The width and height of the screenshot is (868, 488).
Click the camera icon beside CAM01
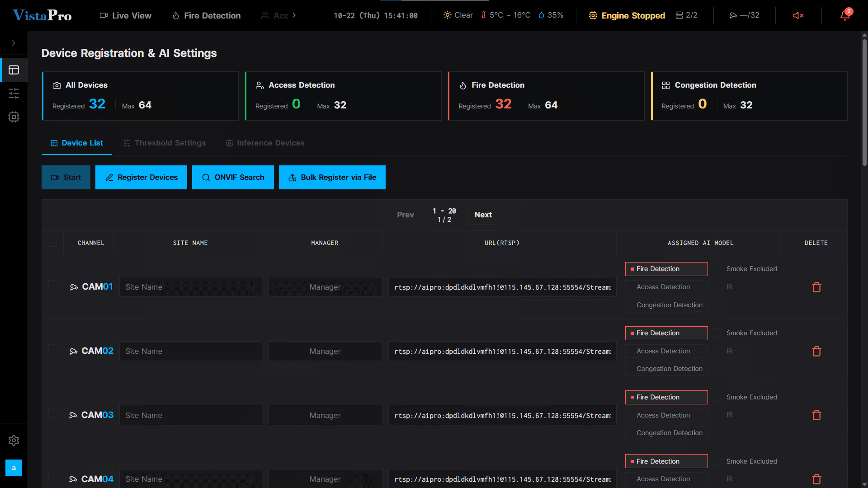(x=74, y=287)
